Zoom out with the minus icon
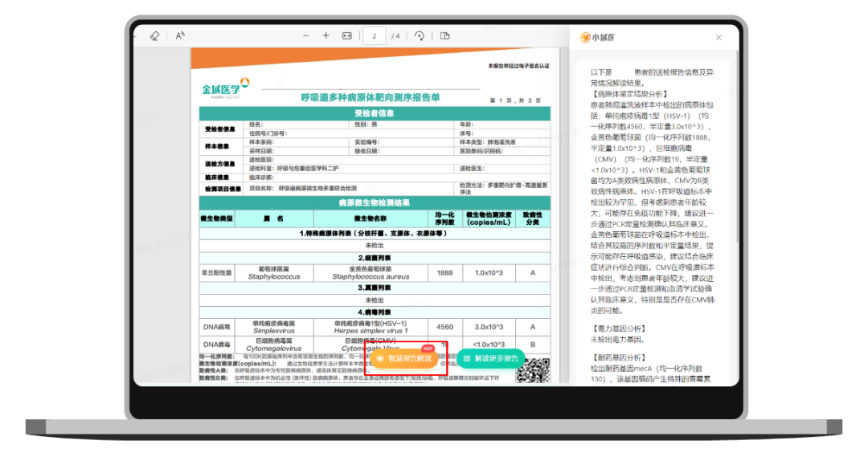 pos(305,36)
